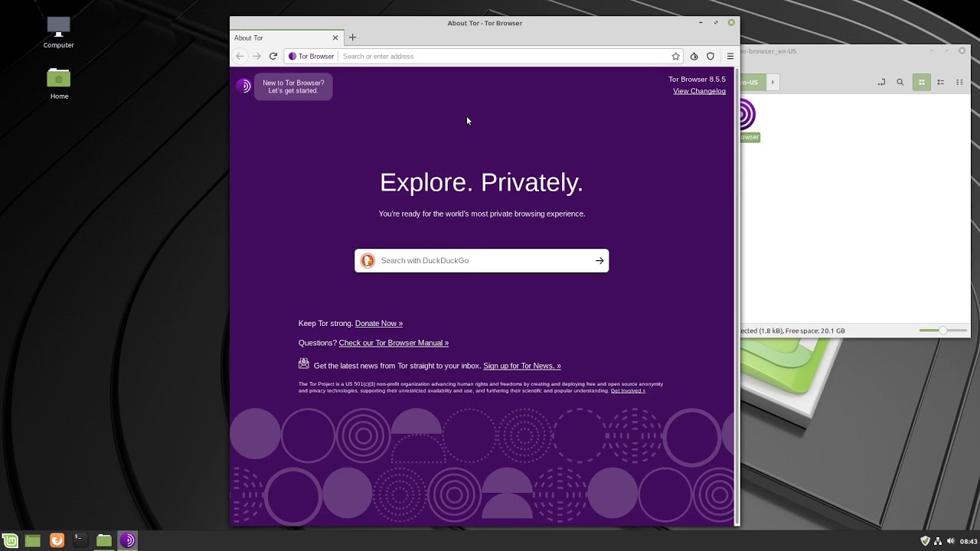Select the About Tor tab

pyautogui.click(x=287, y=37)
